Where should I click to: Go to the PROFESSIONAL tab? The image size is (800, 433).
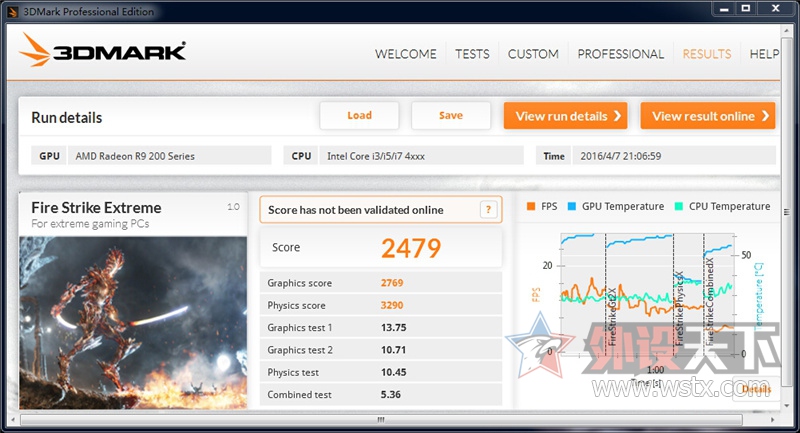click(620, 54)
